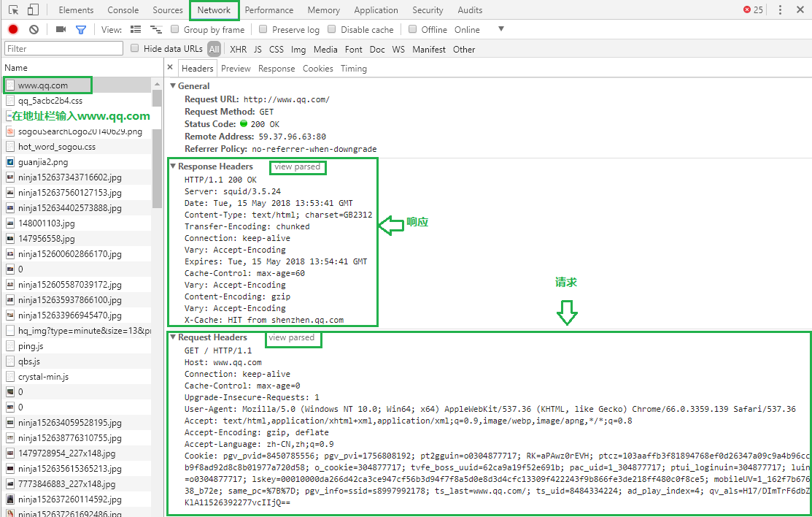Open the Response detail tab
812x517 pixels.
pos(277,69)
